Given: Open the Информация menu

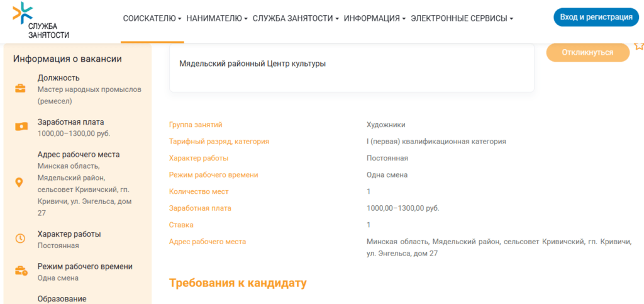Looking at the screenshot, I should point(374,19).
